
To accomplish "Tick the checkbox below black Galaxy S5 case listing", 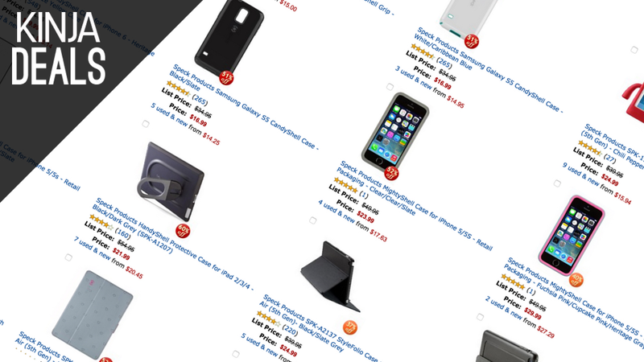I will coord(146,124).
